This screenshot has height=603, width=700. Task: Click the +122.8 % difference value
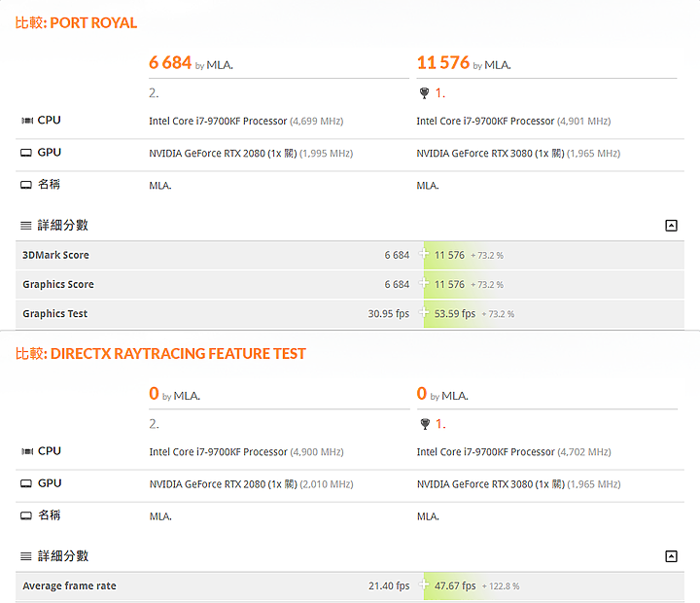[x=501, y=586]
